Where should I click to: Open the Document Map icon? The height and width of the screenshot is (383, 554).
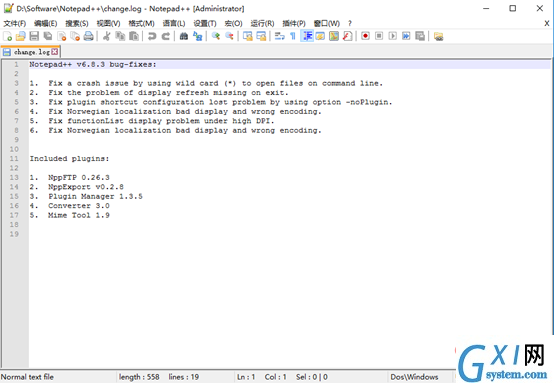(334, 36)
